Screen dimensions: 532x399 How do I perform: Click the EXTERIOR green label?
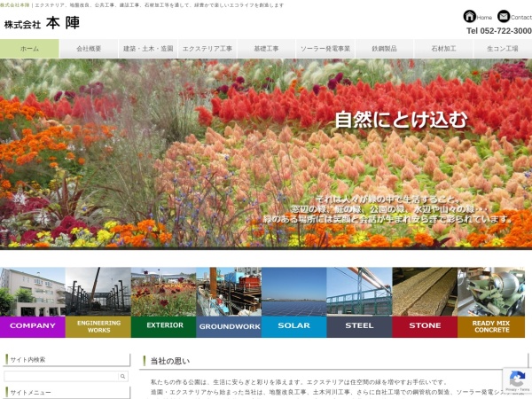pyautogui.click(x=163, y=326)
